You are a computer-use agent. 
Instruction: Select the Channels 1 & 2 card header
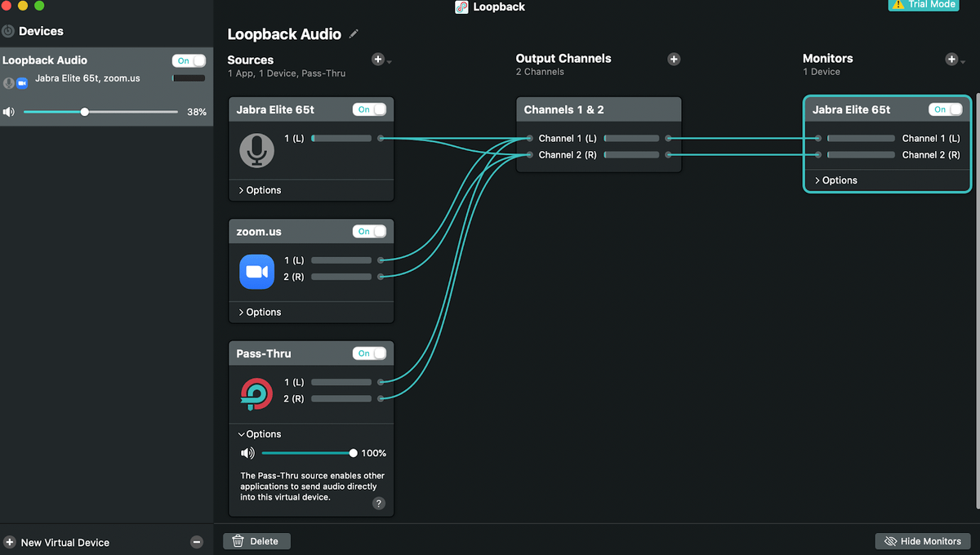pyautogui.click(x=599, y=109)
